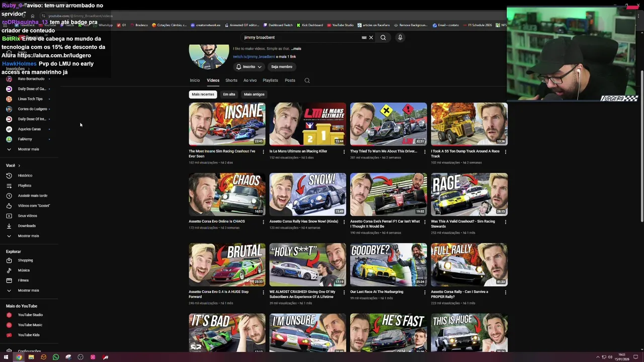Image resolution: width=644 pixels, height=362 pixels.
Task: Switch to the Posts channel tab
Action: coord(290,80)
